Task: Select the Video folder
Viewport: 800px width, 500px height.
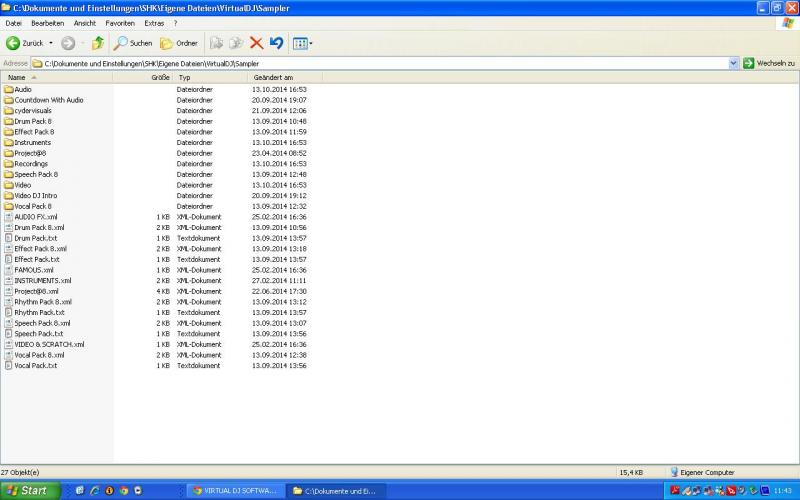Action: tap(18, 185)
